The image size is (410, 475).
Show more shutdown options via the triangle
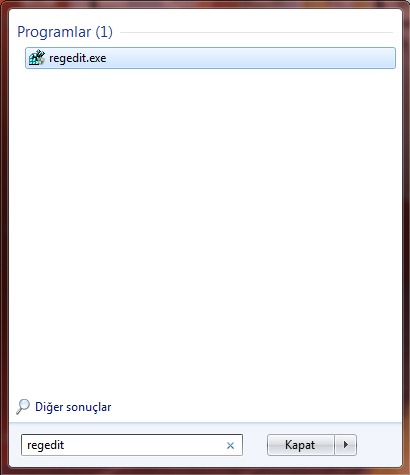346,445
